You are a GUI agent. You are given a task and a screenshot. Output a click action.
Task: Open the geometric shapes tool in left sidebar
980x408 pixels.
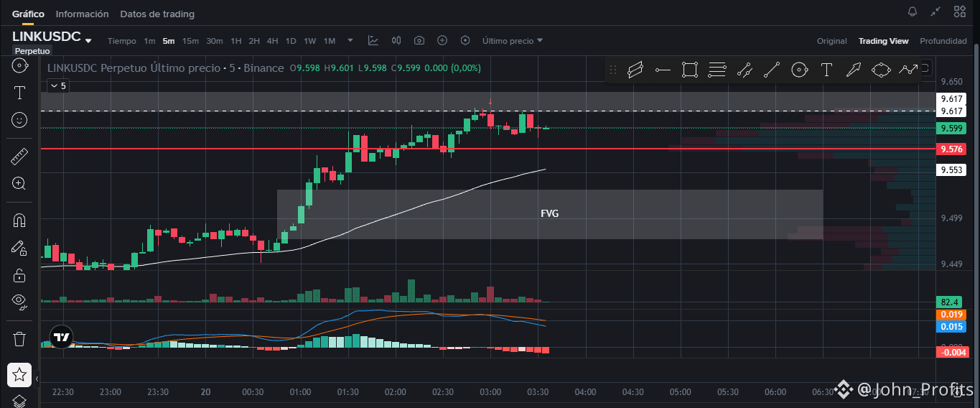(19, 65)
